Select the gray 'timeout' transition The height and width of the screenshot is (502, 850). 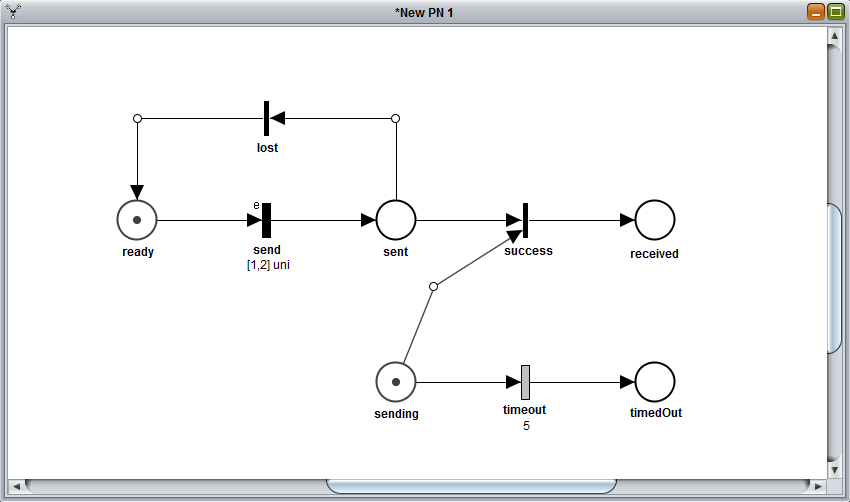coord(525,382)
